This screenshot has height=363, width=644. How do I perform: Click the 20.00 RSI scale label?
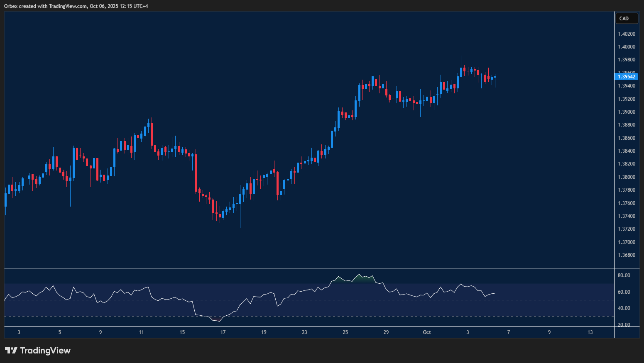tap(624, 325)
